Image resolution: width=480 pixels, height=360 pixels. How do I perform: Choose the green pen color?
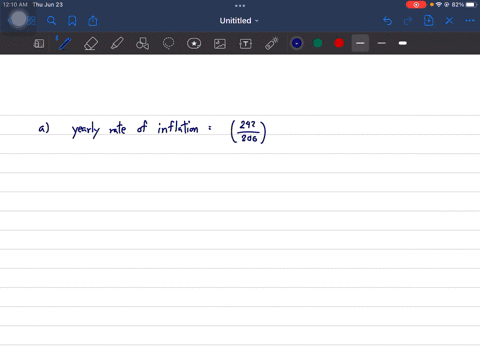(318, 43)
